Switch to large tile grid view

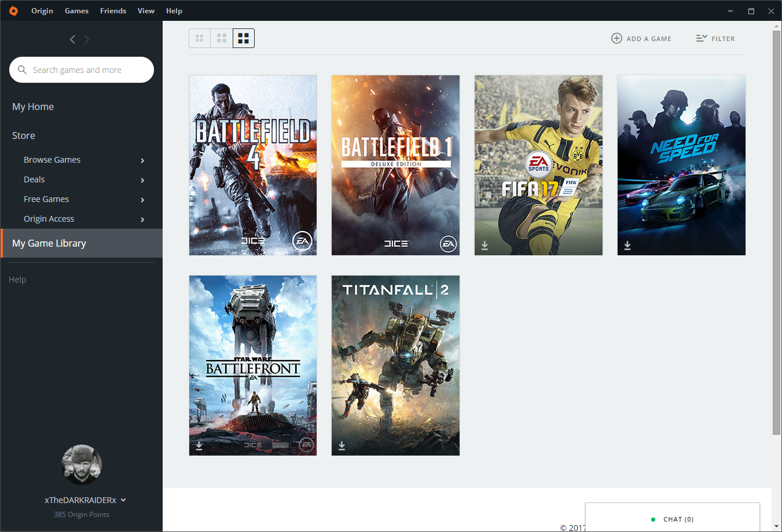coord(244,38)
